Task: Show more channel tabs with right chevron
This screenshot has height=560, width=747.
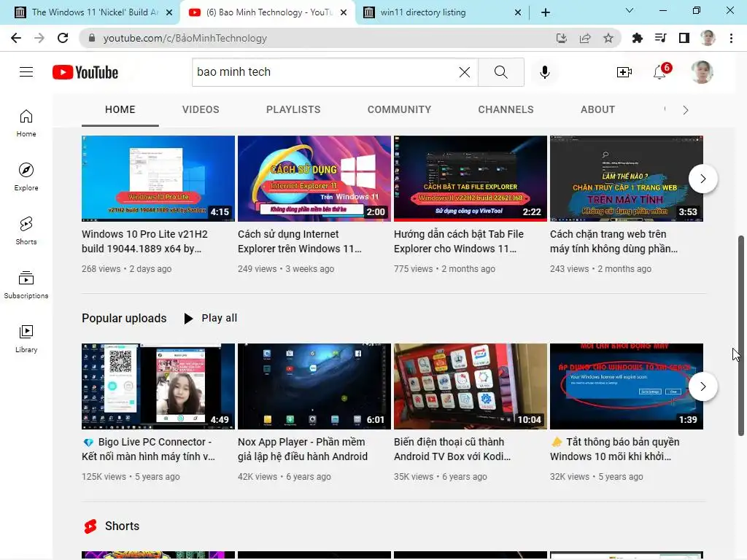Action: pos(686,110)
